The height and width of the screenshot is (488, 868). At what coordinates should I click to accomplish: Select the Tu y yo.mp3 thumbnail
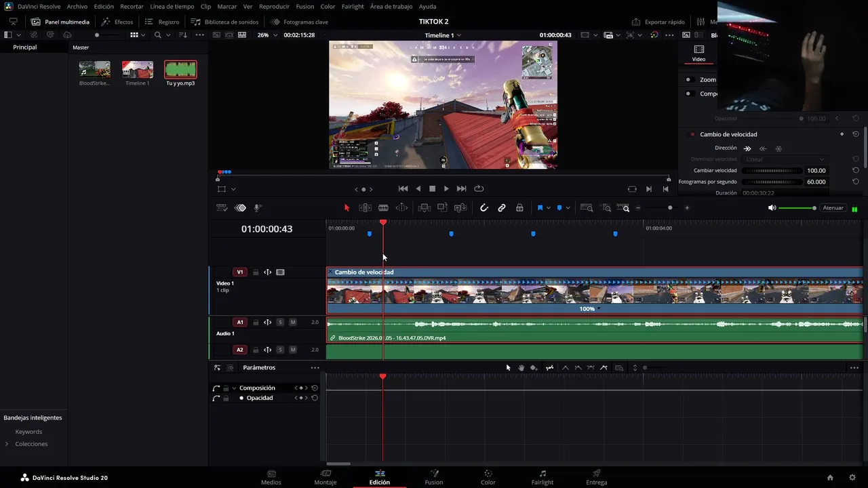coord(180,69)
